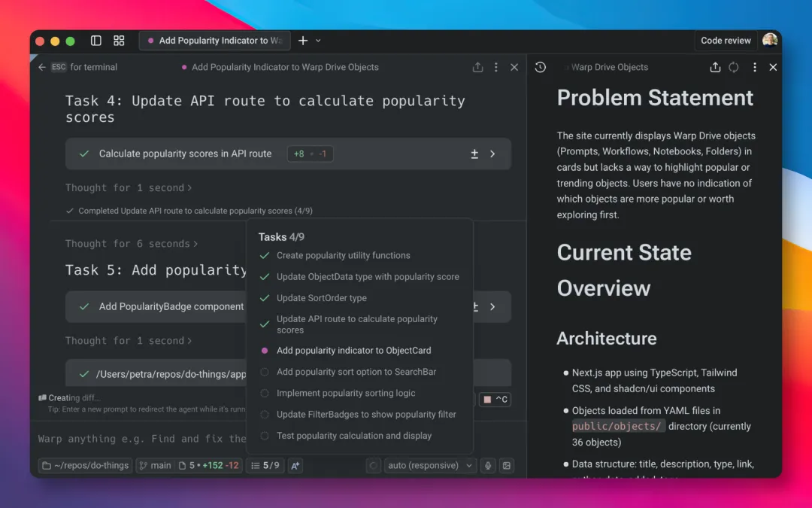Refresh the Warp Drive Objects document
This screenshot has height=508, width=812.
pos(734,67)
